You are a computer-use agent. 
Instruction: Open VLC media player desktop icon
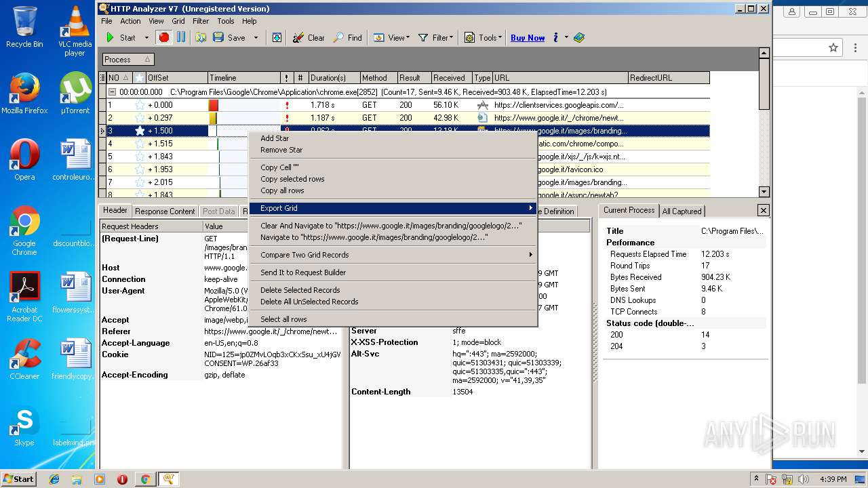click(75, 31)
